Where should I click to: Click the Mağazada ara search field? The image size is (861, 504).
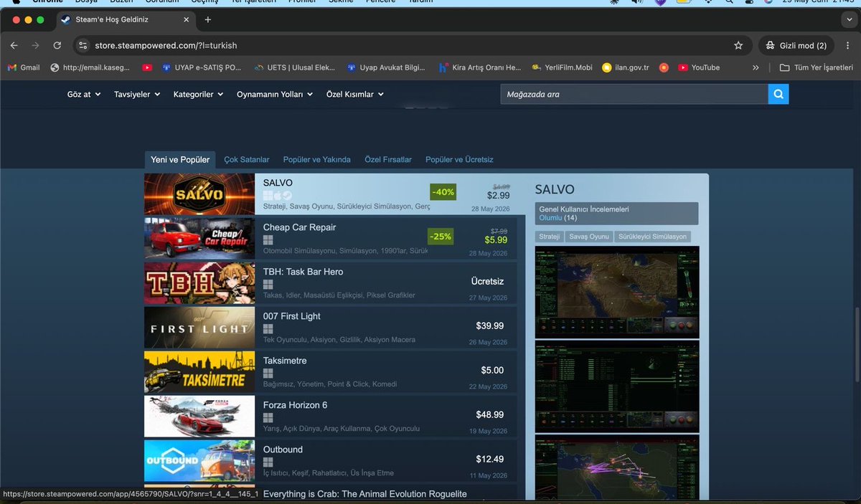pos(634,94)
